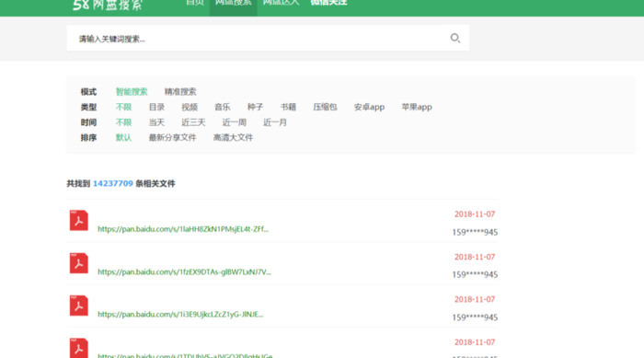Image resolution: width=644 pixels, height=358 pixels.
Task: Click date 2018-11-07 of 1fzEX9DTAs result
Action: pos(475,257)
